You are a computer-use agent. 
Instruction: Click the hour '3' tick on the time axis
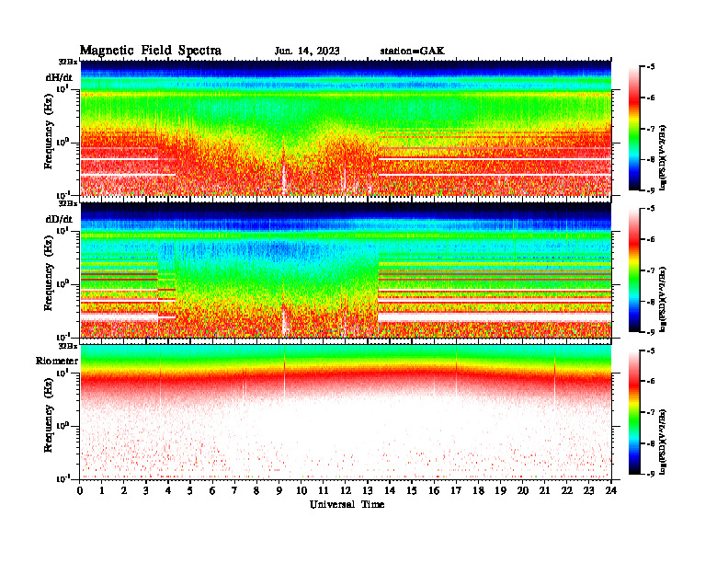146,490
